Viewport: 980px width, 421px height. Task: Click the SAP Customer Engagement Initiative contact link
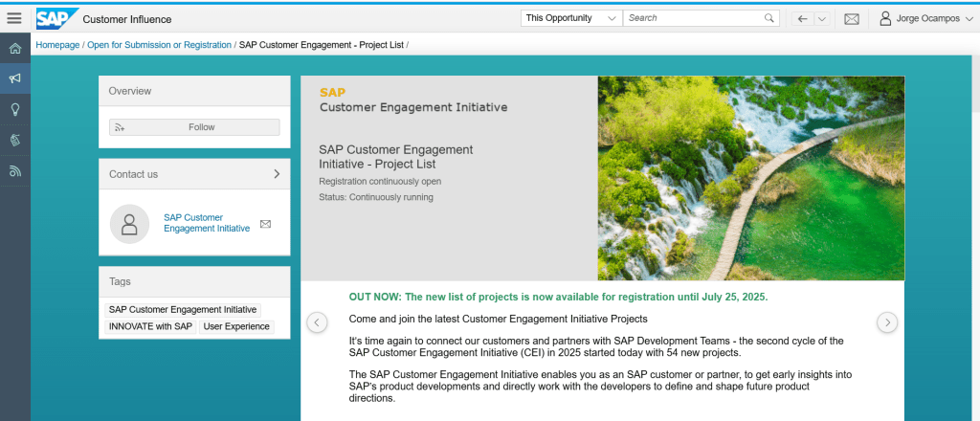(207, 223)
